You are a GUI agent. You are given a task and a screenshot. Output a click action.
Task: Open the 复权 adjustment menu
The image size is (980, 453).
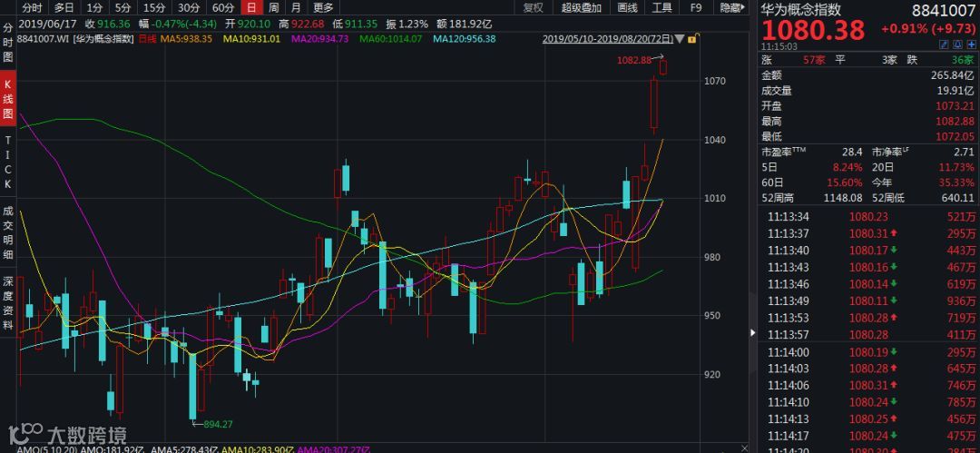point(534,8)
